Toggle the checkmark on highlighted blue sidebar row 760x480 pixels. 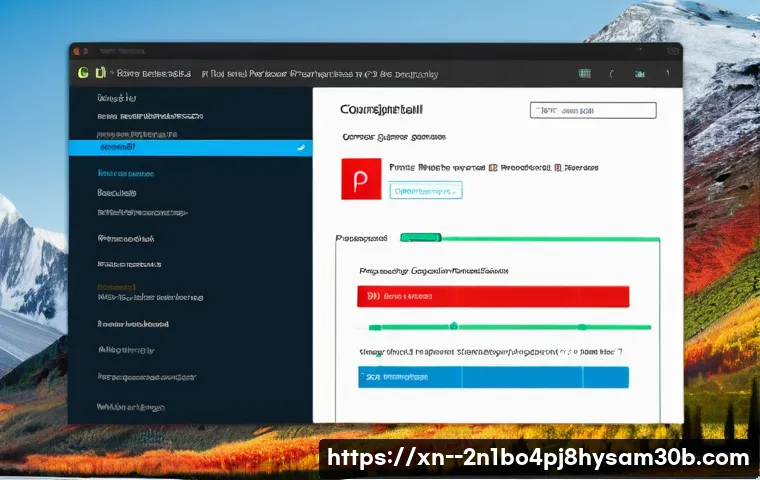click(299, 147)
